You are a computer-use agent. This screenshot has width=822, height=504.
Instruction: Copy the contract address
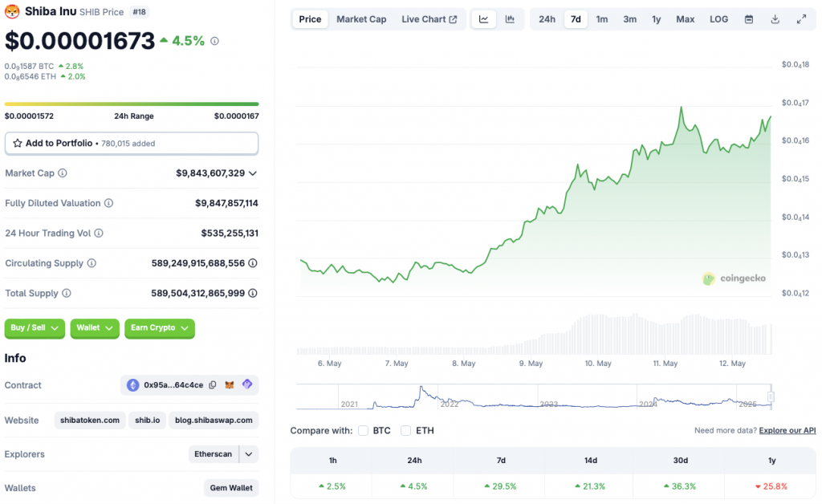coord(212,385)
